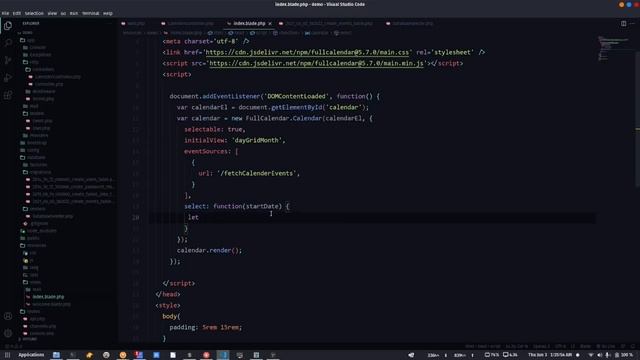Collapse the Controllers folder
This screenshot has width=640, height=360.
click(x=40, y=69)
